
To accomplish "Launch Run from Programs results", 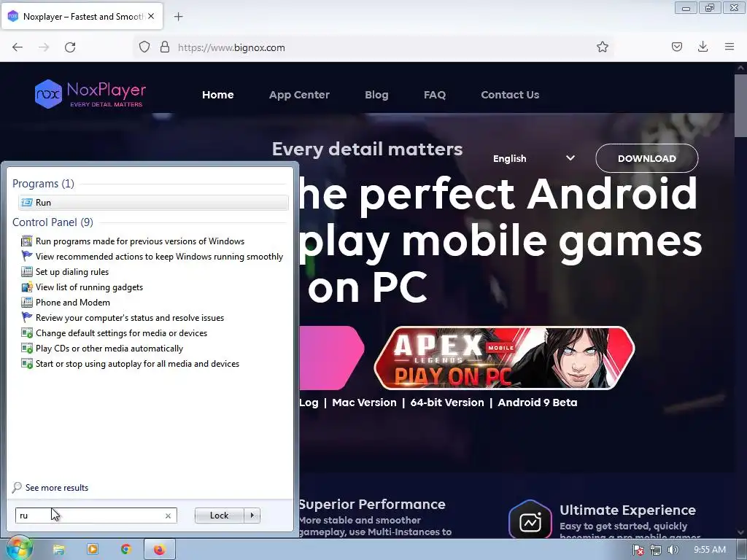I will pos(153,203).
